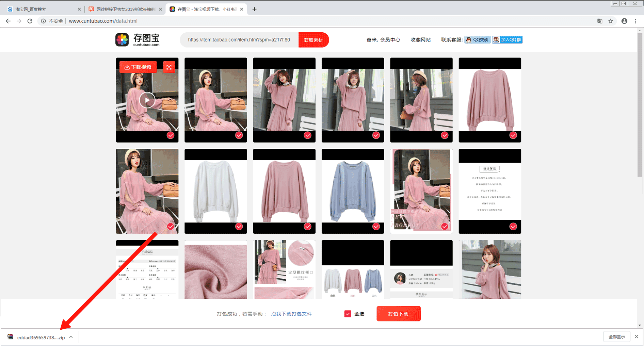Open the Chrome three-dot menu

pos(635,21)
